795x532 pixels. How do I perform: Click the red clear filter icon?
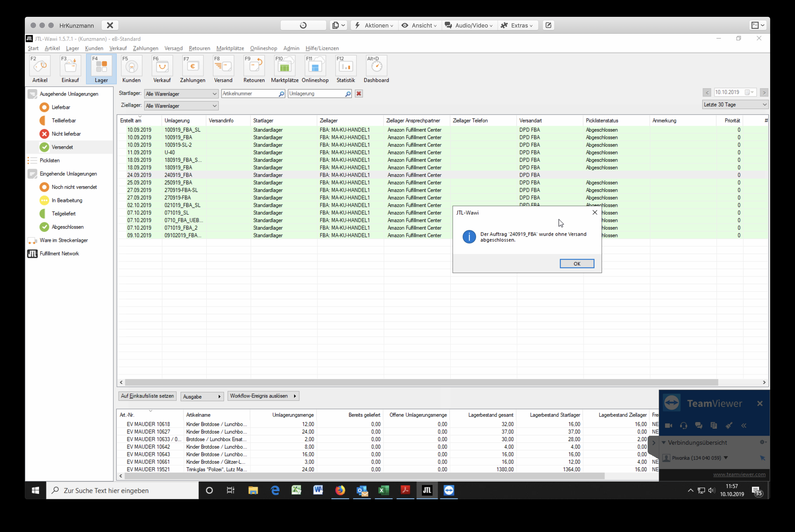point(359,94)
